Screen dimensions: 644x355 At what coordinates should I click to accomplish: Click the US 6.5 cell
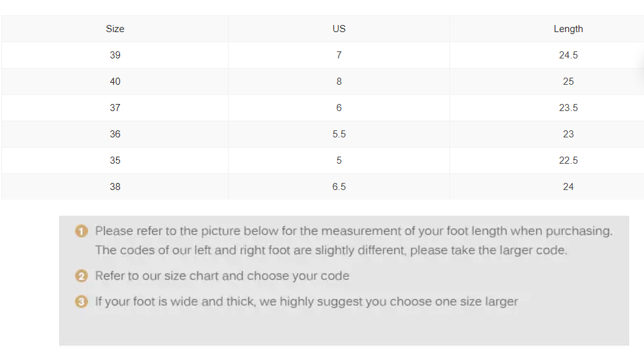click(x=339, y=187)
